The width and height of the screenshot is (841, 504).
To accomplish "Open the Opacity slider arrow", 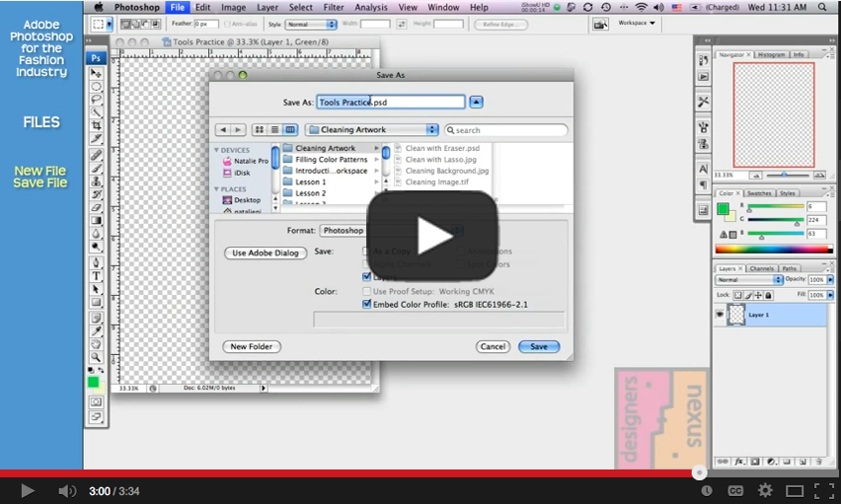I will tap(831, 280).
